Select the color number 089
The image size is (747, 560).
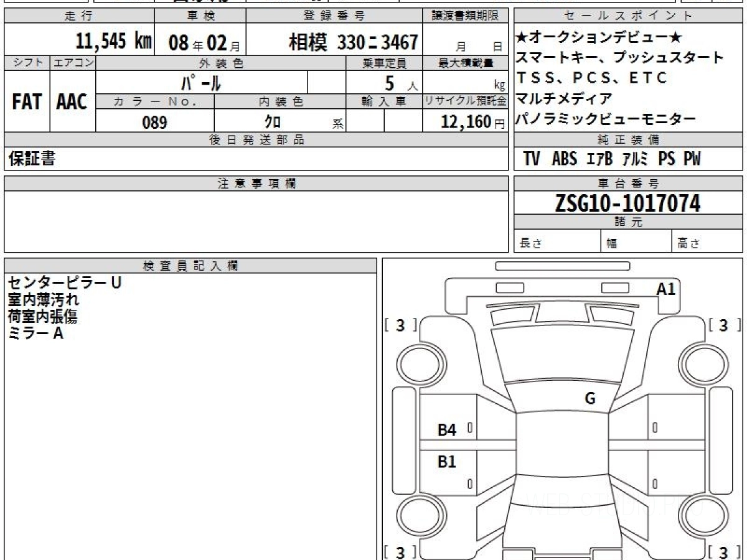click(155, 122)
